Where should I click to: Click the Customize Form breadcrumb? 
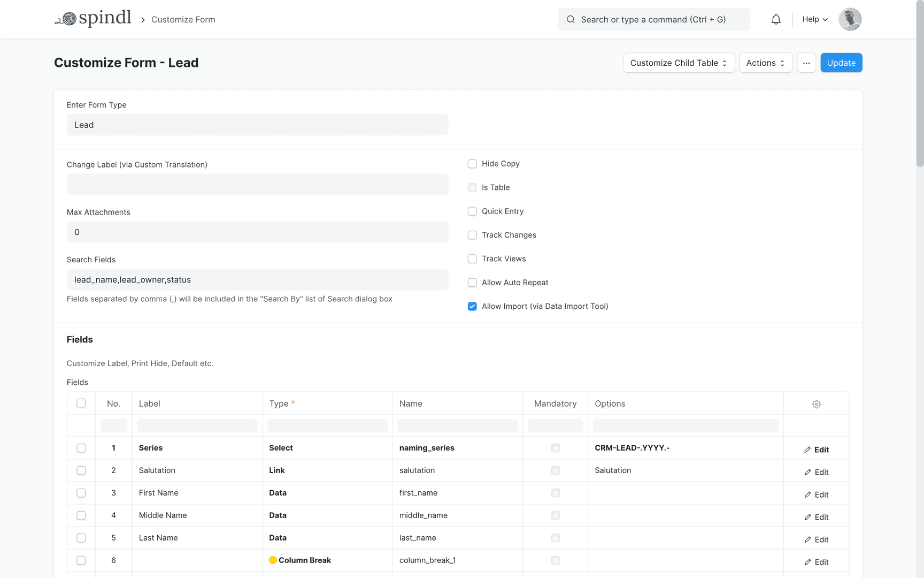(x=183, y=19)
